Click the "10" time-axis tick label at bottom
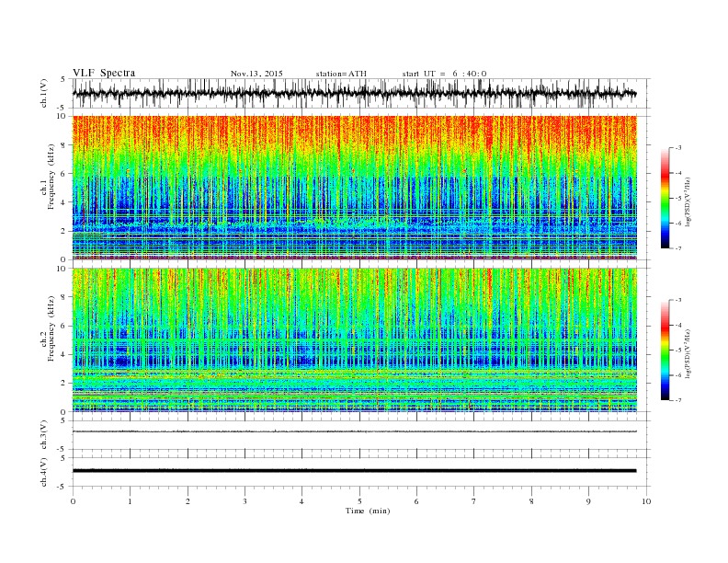 coord(646,501)
